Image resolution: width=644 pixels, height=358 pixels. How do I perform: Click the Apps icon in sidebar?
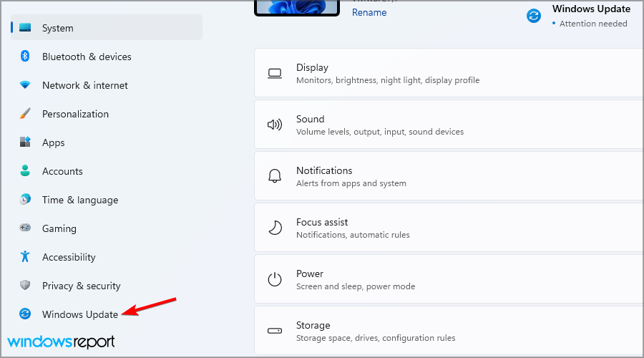pos(25,142)
